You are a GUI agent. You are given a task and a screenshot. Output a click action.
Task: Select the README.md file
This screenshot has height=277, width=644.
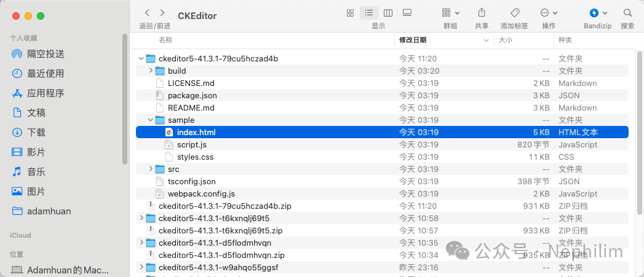(191, 108)
